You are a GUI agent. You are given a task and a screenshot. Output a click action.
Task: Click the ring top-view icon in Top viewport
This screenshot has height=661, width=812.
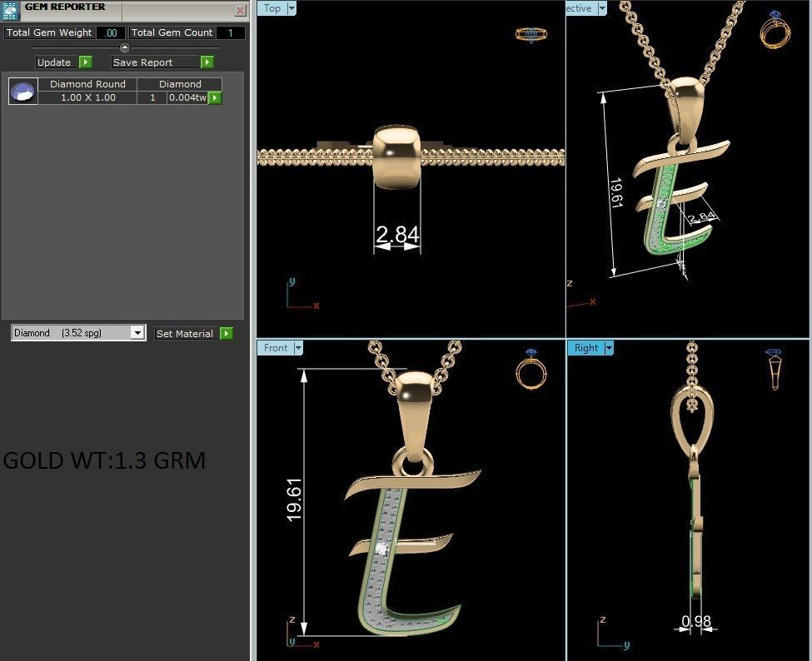click(x=531, y=35)
